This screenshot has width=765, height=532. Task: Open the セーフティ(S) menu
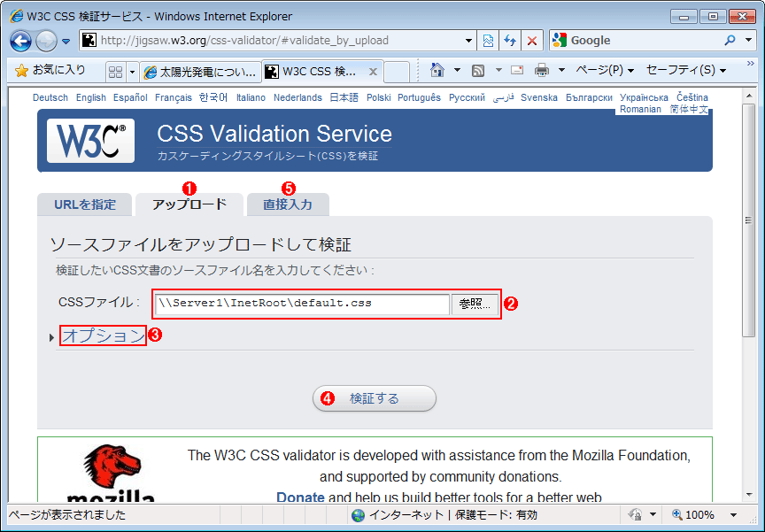tap(686, 70)
